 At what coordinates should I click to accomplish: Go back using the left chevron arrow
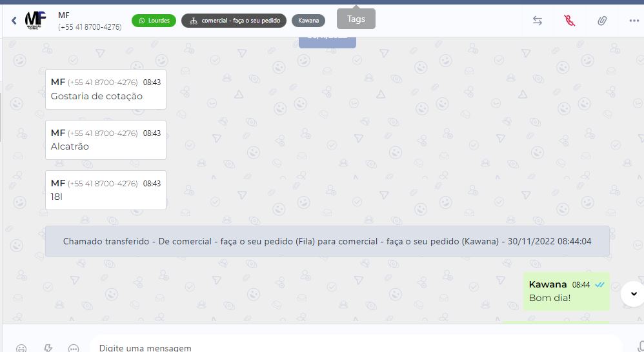(14, 21)
